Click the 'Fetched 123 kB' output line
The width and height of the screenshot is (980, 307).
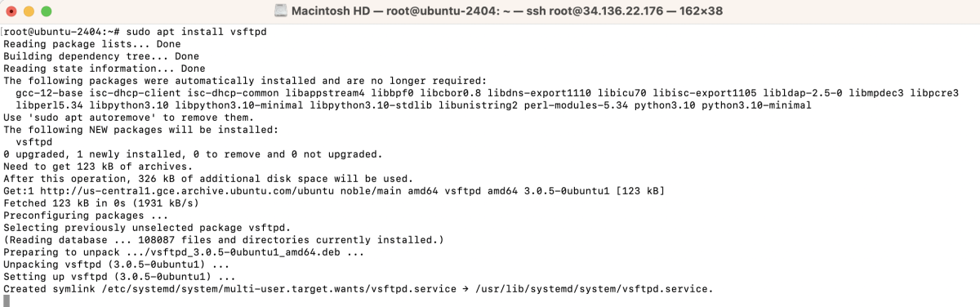[x=101, y=202]
